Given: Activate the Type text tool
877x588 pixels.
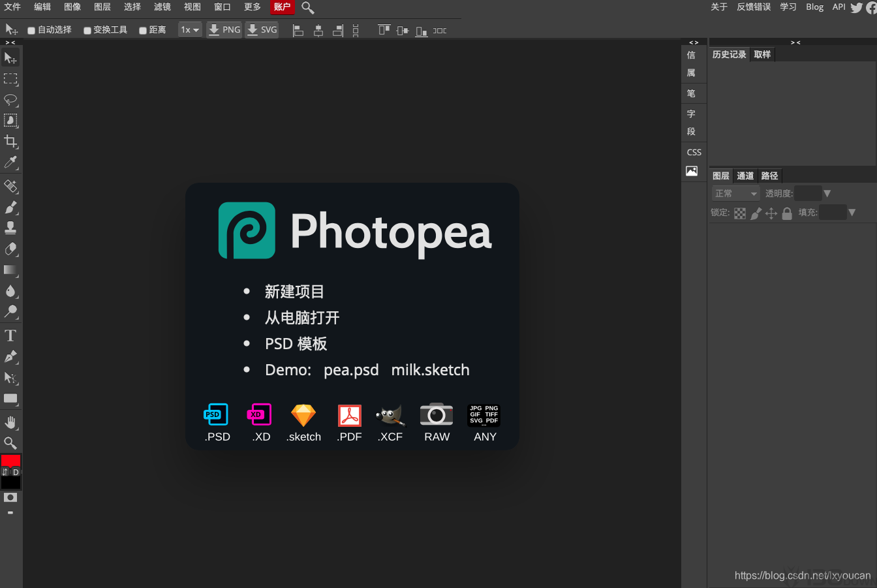Looking at the screenshot, I should click(10, 336).
